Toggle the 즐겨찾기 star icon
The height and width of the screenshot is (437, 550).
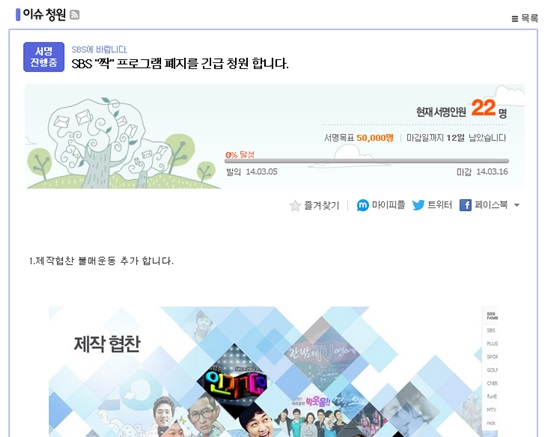pyautogui.click(x=295, y=206)
